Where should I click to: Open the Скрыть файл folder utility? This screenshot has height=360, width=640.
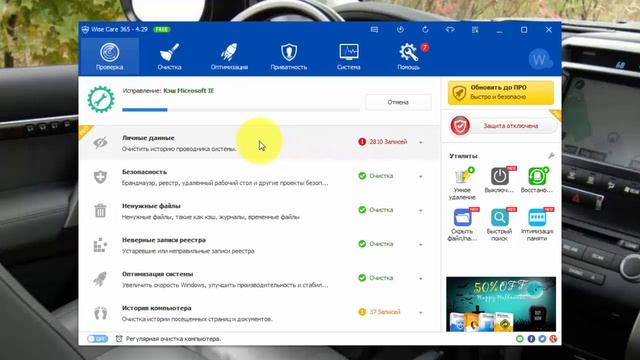[462, 225]
